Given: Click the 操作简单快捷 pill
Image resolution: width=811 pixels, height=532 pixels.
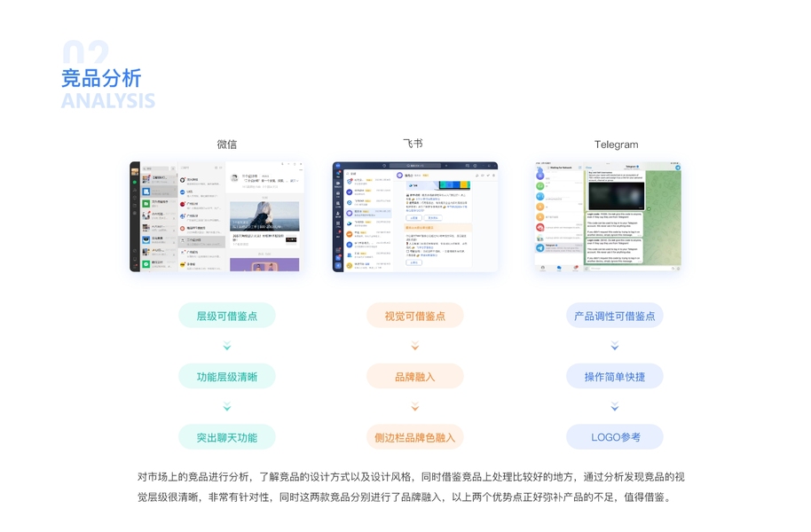Looking at the screenshot, I should [x=614, y=377].
